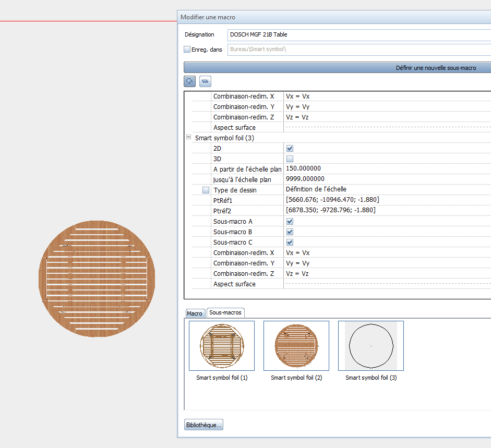Click the top Combinaison-redim. X value Vx = Vx
The width and height of the screenshot is (491, 448).
pyautogui.click(x=297, y=96)
